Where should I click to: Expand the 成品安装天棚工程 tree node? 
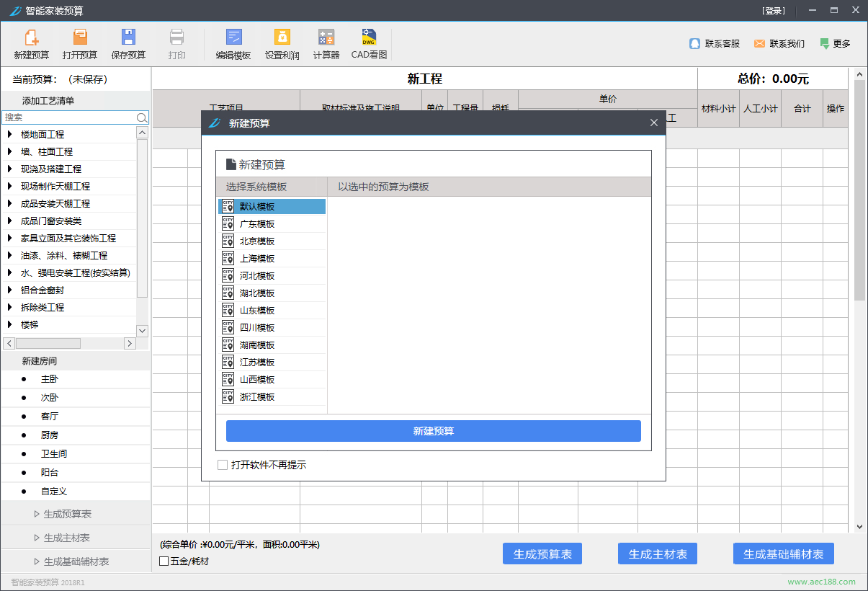click(x=10, y=203)
